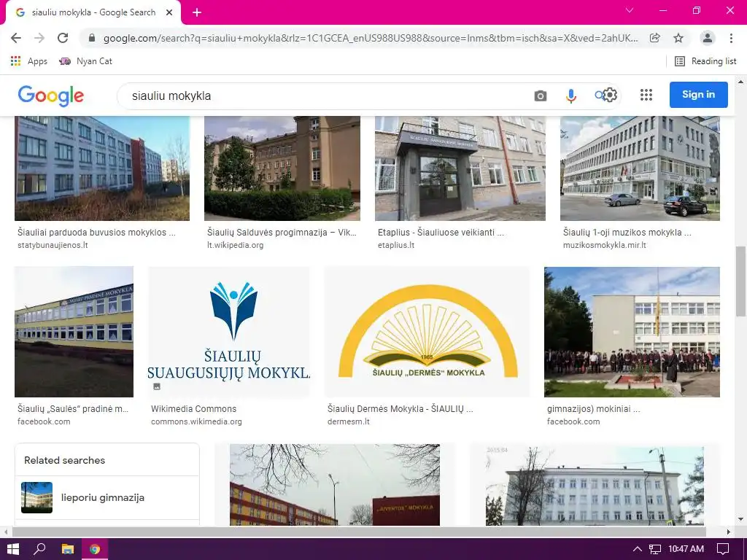
Task: Open the white school building image at bottom
Action: 595,485
